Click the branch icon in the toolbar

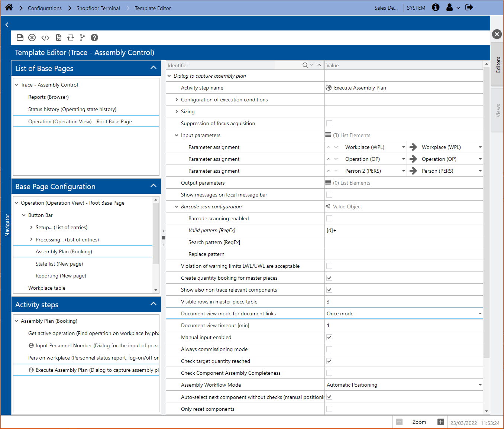coord(83,38)
